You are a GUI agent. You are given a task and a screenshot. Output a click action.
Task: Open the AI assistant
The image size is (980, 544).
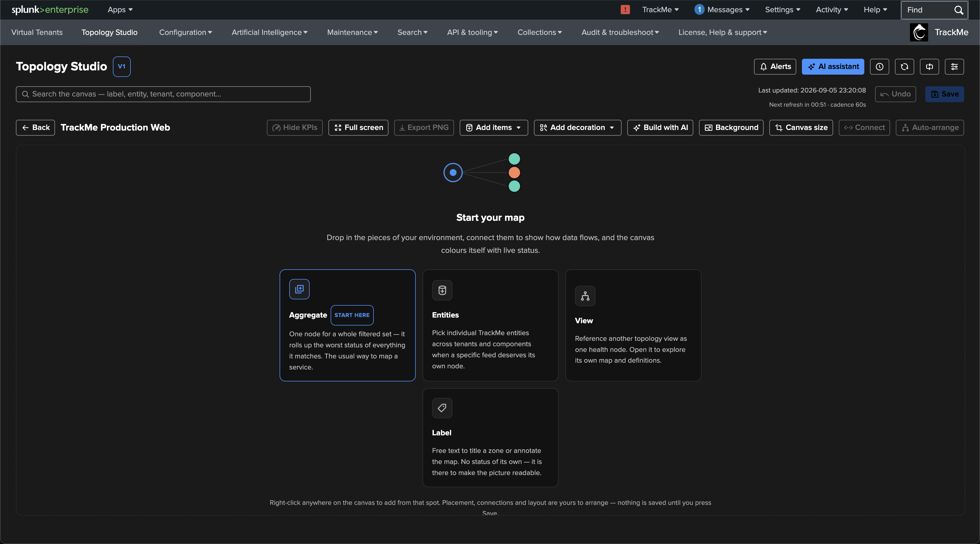click(833, 67)
